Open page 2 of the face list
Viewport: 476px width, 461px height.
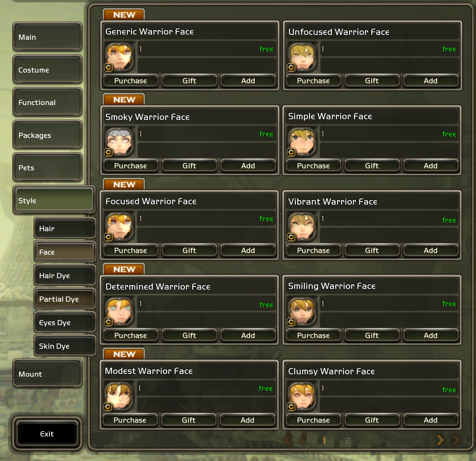coord(348,441)
